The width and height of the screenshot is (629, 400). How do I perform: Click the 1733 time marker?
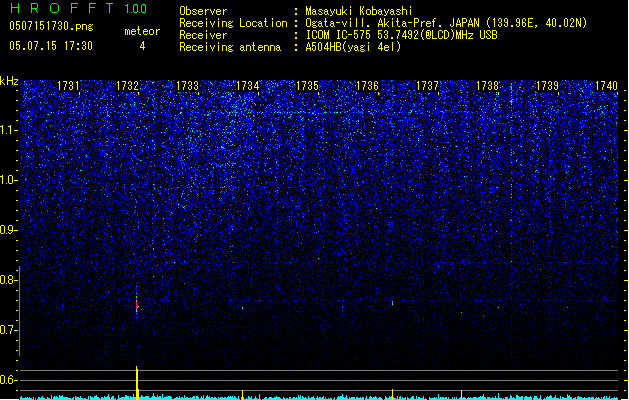click(x=187, y=86)
